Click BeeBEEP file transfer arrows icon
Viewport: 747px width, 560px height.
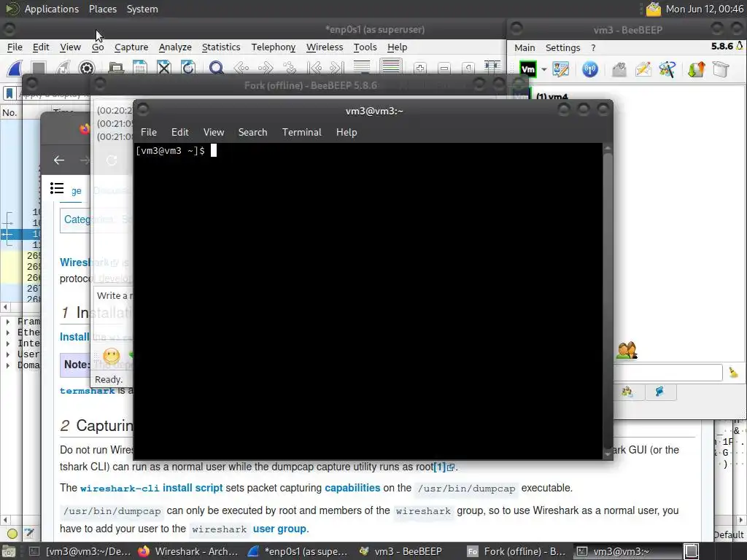pos(696,69)
